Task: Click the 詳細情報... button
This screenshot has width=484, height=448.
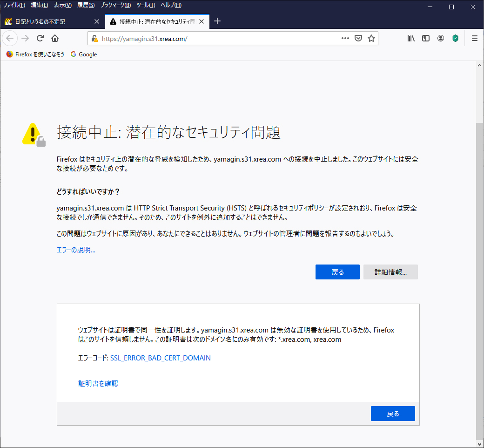Action: pyautogui.click(x=390, y=272)
